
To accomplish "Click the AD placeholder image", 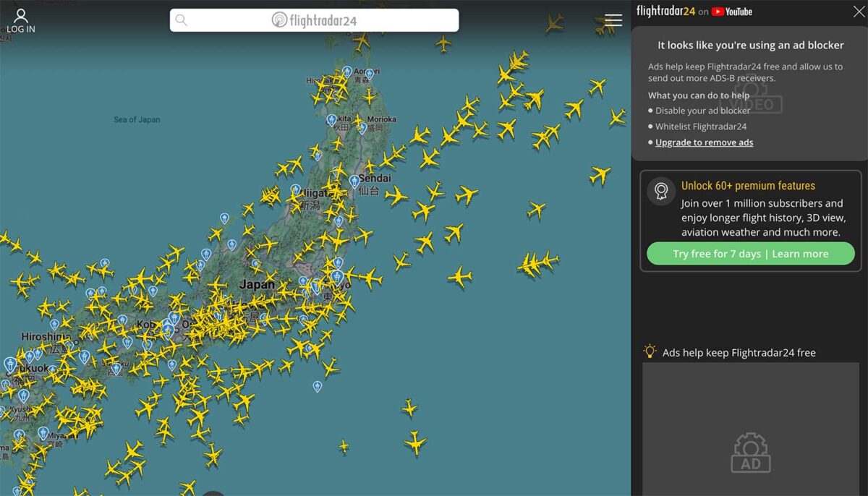I will click(751, 453).
